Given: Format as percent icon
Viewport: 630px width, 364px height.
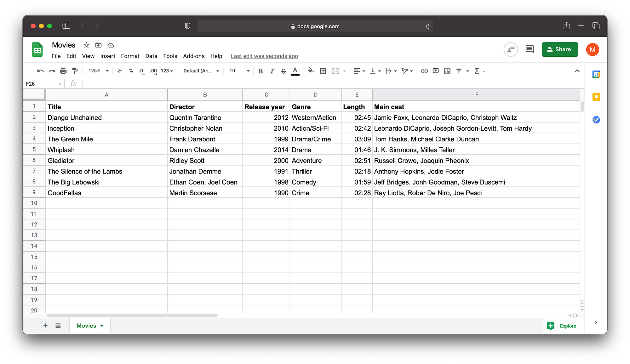Looking at the screenshot, I should click(x=131, y=71).
